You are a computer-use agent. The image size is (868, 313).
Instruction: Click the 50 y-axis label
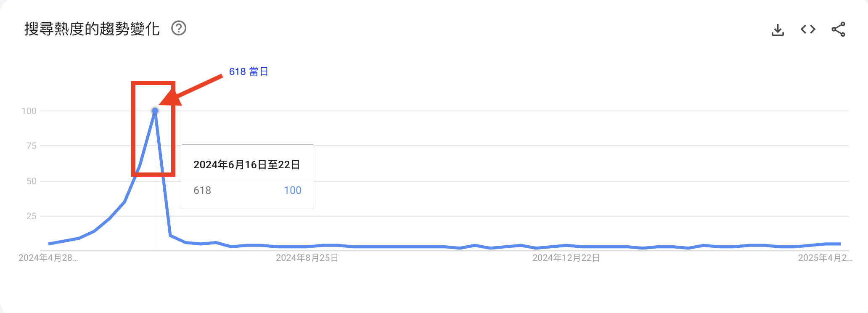(x=32, y=181)
